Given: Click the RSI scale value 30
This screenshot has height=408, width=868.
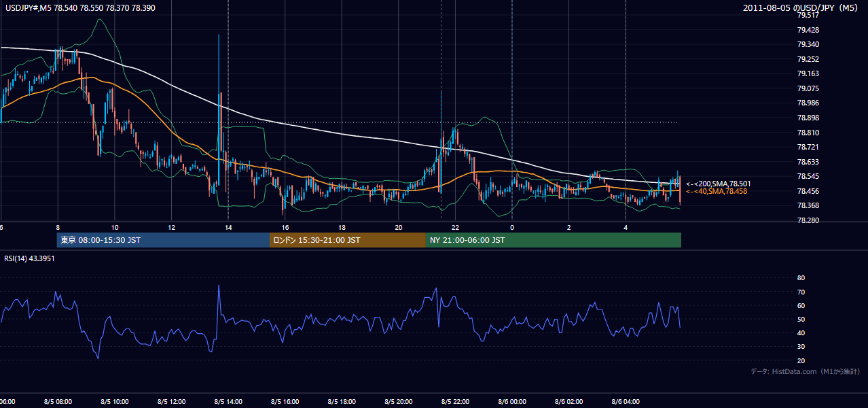Looking at the screenshot, I should [x=801, y=346].
